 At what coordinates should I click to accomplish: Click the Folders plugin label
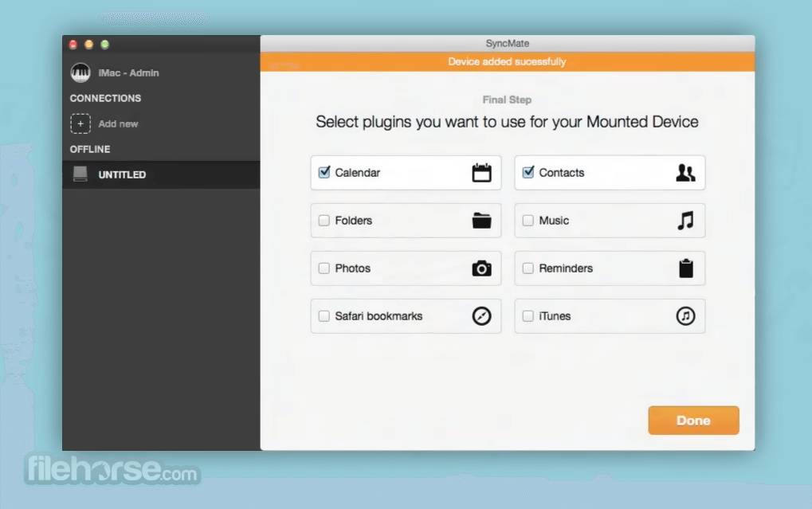point(353,221)
